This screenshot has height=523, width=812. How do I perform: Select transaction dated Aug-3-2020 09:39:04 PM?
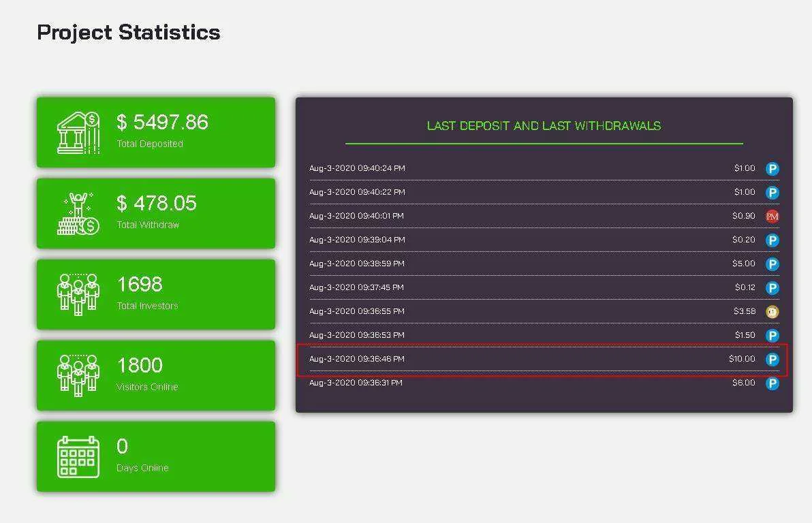(x=544, y=240)
